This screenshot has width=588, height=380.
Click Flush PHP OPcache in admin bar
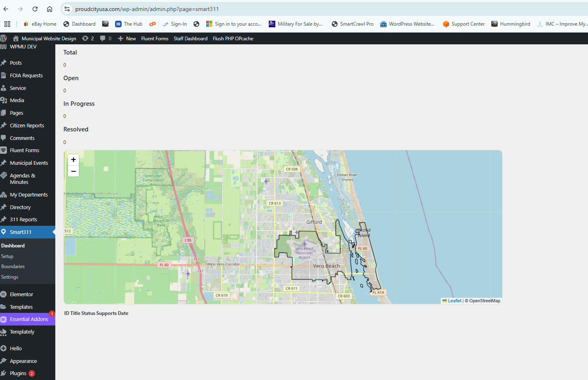click(233, 39)
